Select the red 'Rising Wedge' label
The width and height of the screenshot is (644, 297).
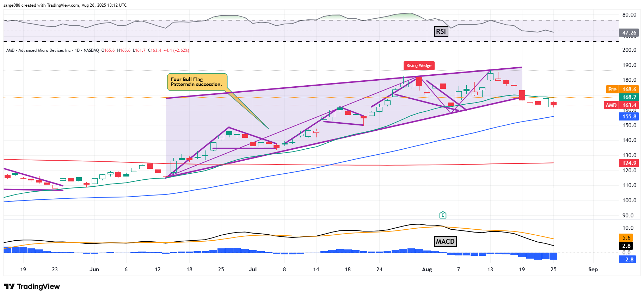point(419,66)
